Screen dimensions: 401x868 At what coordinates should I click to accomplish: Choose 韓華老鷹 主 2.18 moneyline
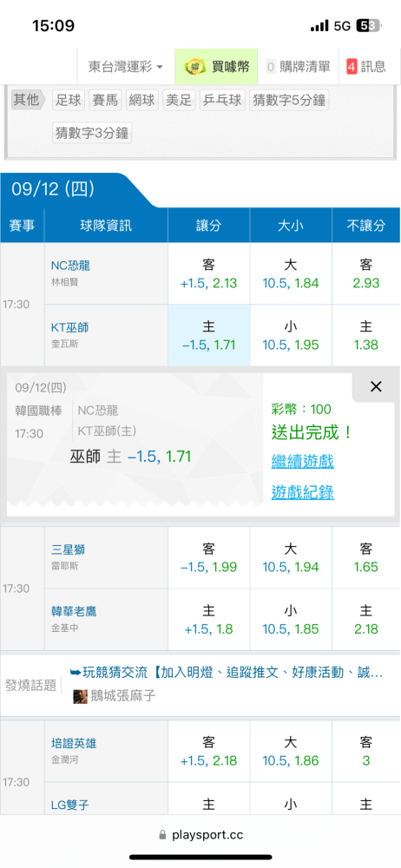point(366,619)
